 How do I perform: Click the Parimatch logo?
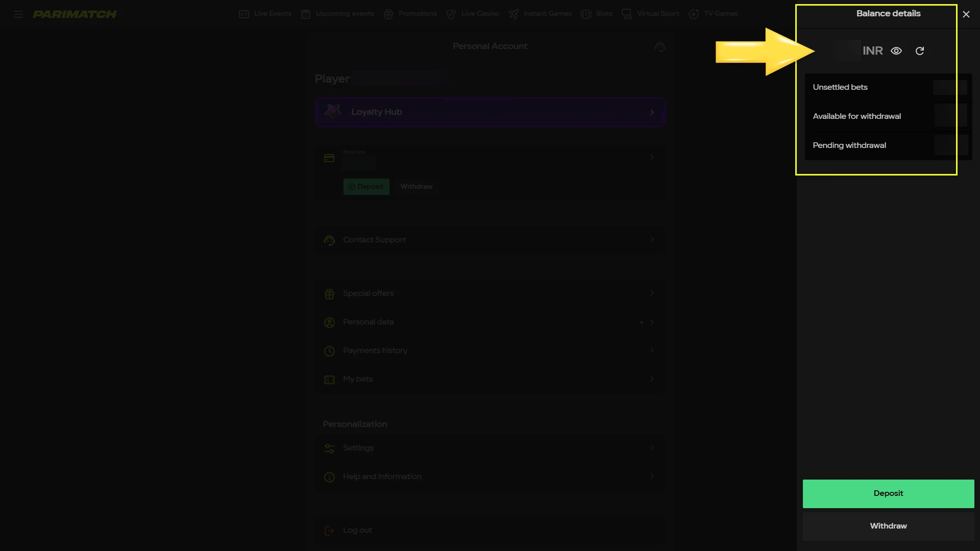click(x=75, y=14)
